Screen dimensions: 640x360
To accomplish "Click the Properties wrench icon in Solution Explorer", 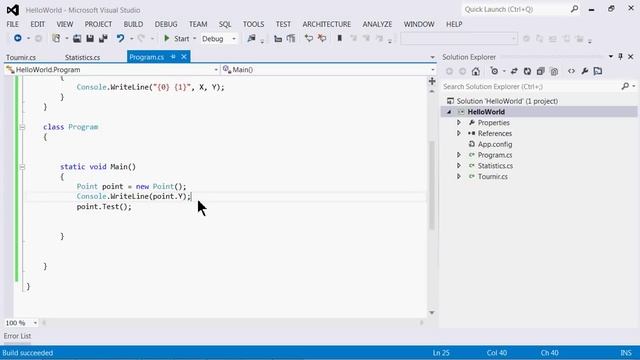I will (584, 71).
